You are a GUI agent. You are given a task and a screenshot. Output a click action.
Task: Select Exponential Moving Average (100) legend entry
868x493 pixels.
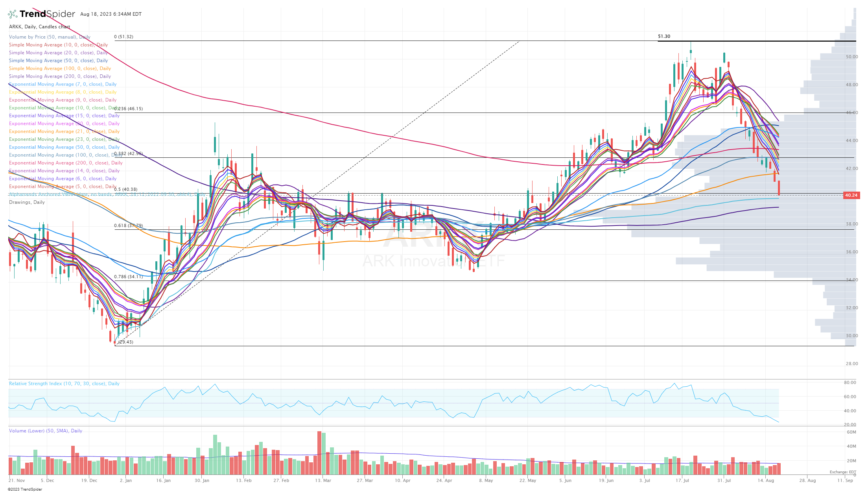coord(66,155)
